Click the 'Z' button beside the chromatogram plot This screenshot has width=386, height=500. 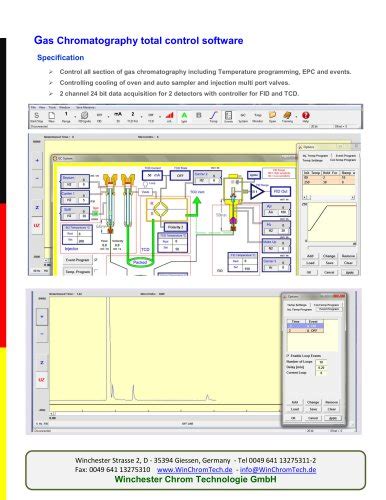pos(42,363)
